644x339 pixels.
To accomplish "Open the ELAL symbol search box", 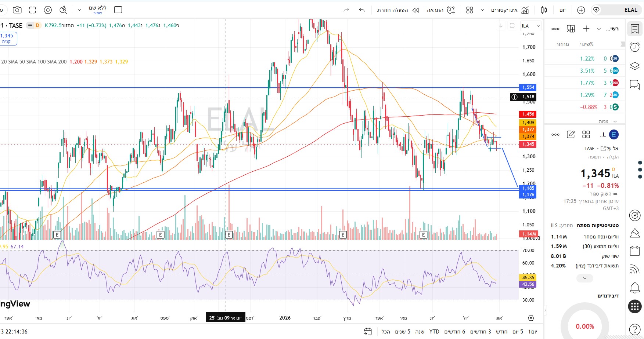I will (x=616, y=10).
